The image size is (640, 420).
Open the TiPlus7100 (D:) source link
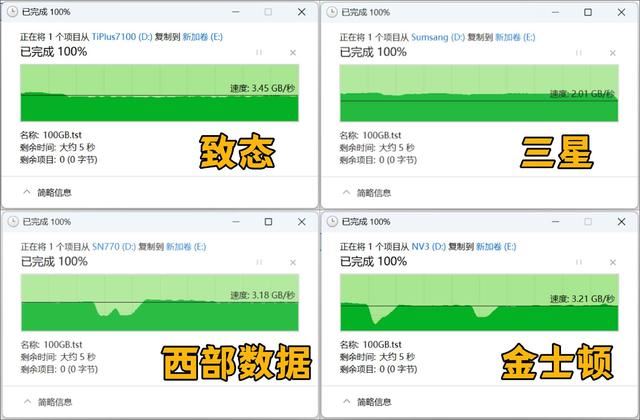tap(122, 37)
